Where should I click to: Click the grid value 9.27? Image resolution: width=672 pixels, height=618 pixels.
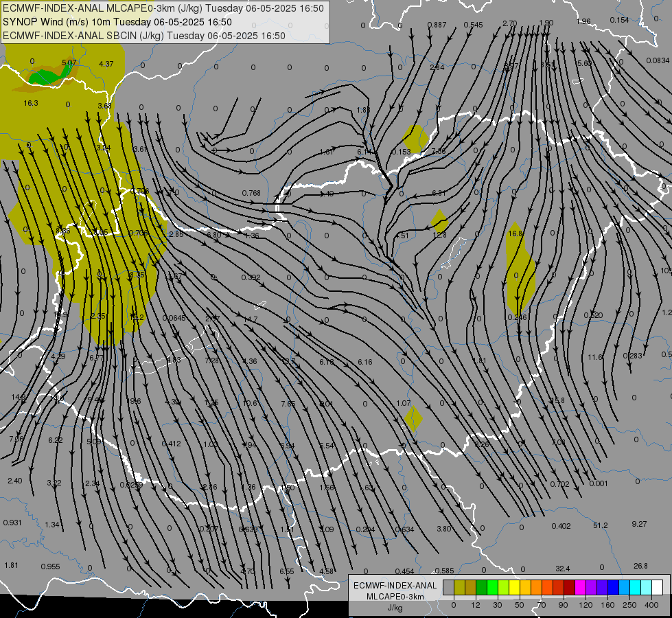pos(640,525)
